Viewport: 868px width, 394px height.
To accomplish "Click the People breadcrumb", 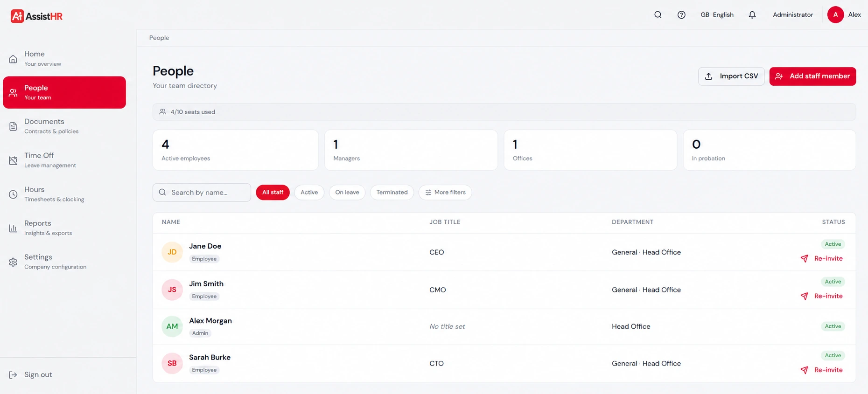I will [x=159, y=38].
